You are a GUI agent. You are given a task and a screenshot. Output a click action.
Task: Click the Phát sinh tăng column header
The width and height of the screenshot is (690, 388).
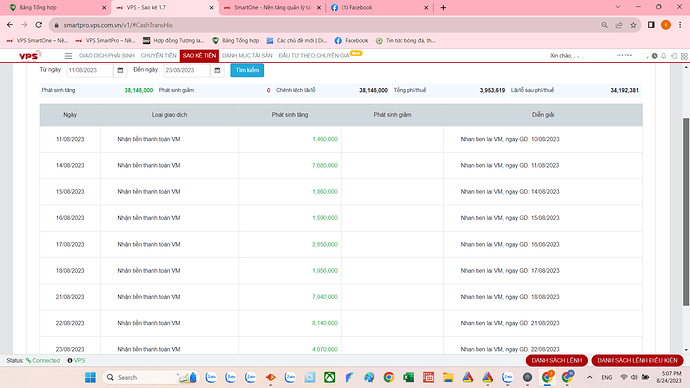pyautogui.click(x=290, y=115)
